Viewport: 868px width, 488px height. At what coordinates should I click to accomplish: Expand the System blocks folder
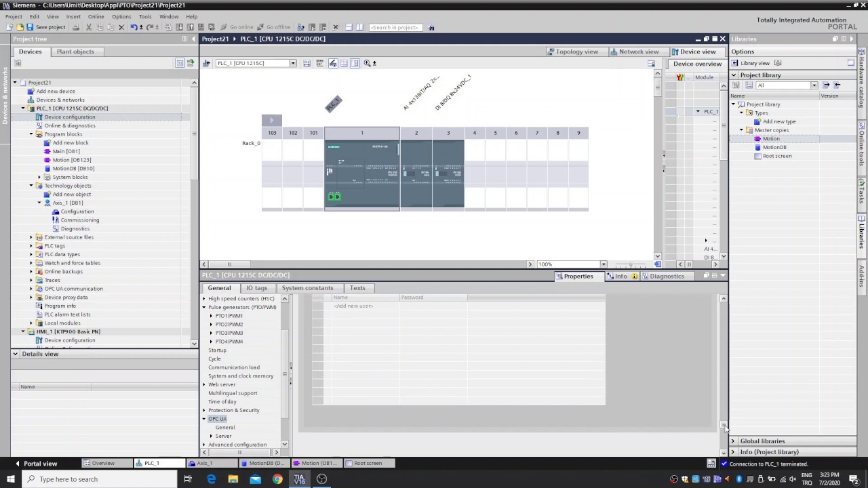pyautogui.click(x=39, y=177)
